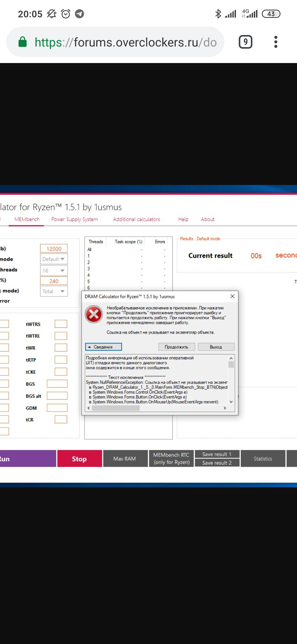Click MEMbench RTC (only for Ryzen)
297x644 pixels.
pyautogui.click(x=171, y=459)
